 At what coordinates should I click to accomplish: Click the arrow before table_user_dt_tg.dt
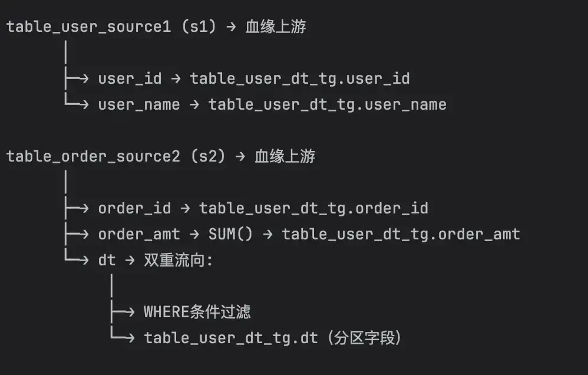click(123, 336)
